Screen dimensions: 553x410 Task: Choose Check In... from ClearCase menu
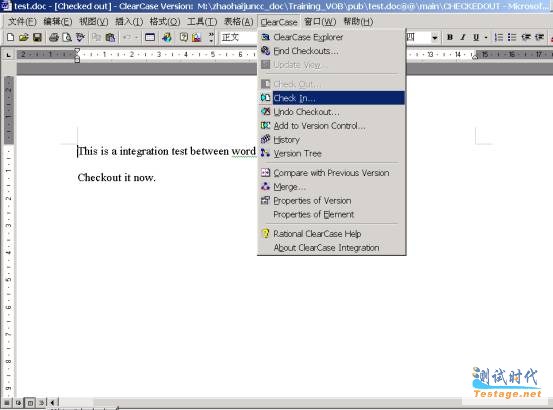click(332, 98)
